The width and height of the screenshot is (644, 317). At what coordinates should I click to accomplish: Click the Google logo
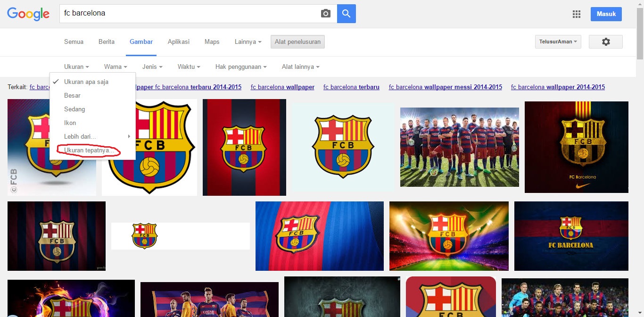tap(28, 14)
